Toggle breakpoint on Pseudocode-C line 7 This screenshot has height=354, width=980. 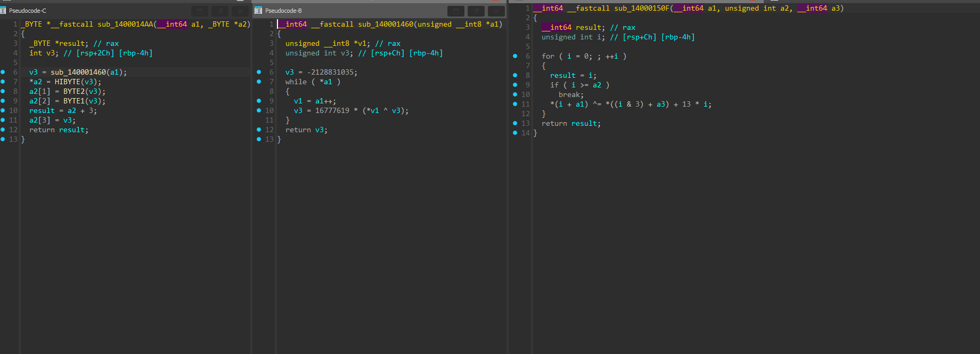[3, 82]
